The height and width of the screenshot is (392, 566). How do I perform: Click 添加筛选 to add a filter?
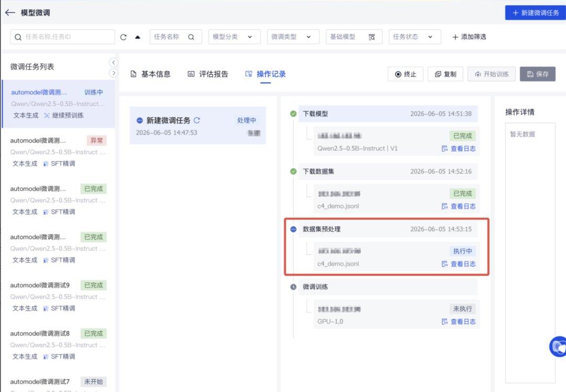pyautogui.click(x=469, y=37)
